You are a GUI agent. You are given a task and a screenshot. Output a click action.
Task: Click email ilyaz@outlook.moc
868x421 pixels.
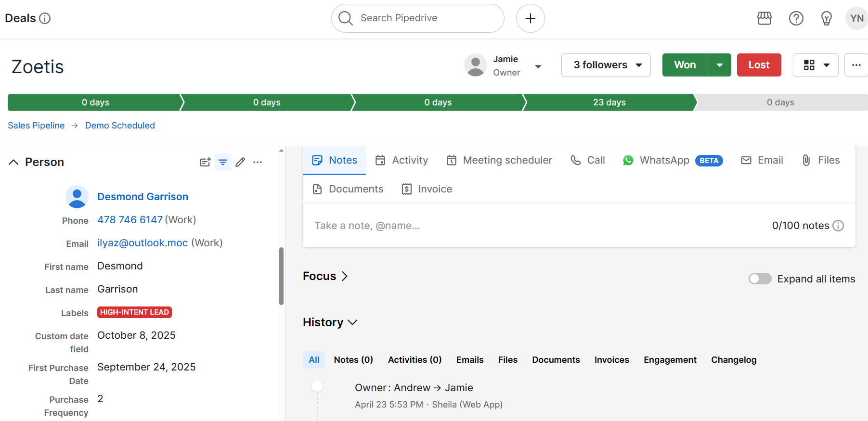click(x=143, y=243)
